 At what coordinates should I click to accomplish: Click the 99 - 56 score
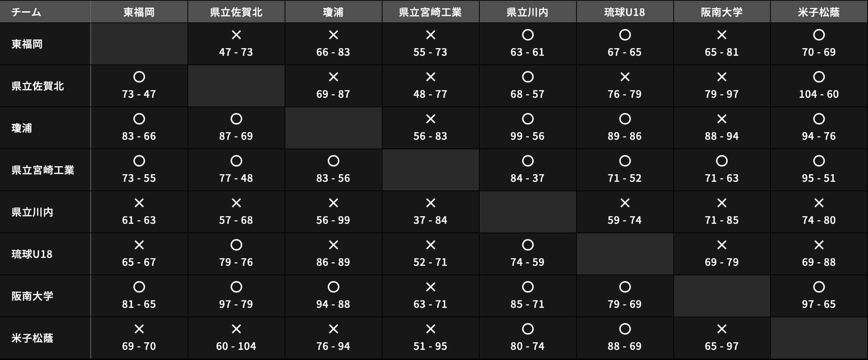coord(528,136)
